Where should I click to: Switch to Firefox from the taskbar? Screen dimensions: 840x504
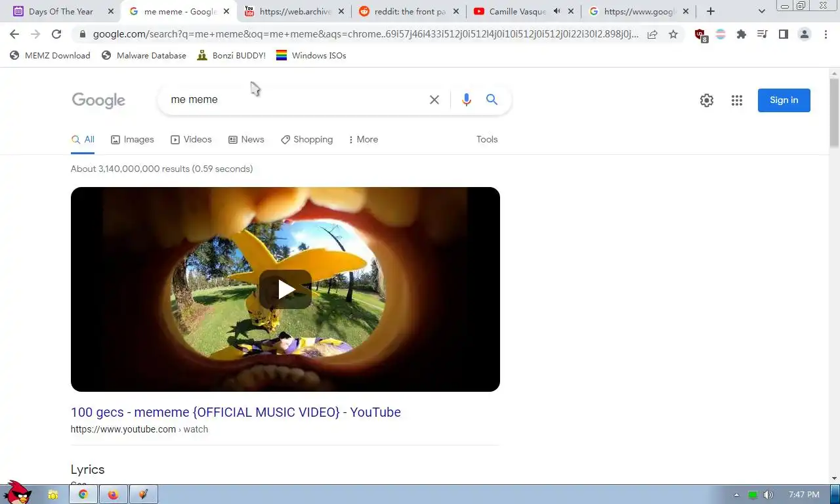pos(113,495)
